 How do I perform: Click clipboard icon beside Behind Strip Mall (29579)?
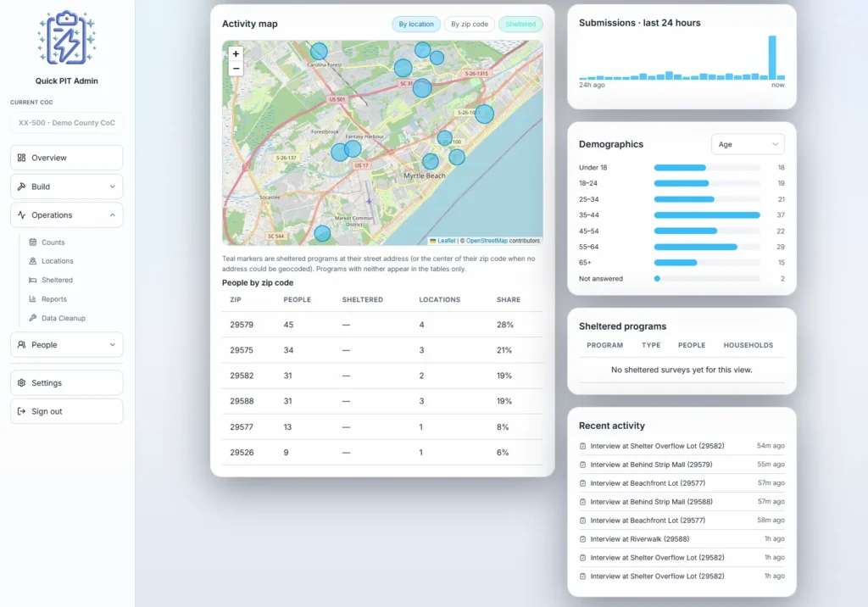[582, 465]
